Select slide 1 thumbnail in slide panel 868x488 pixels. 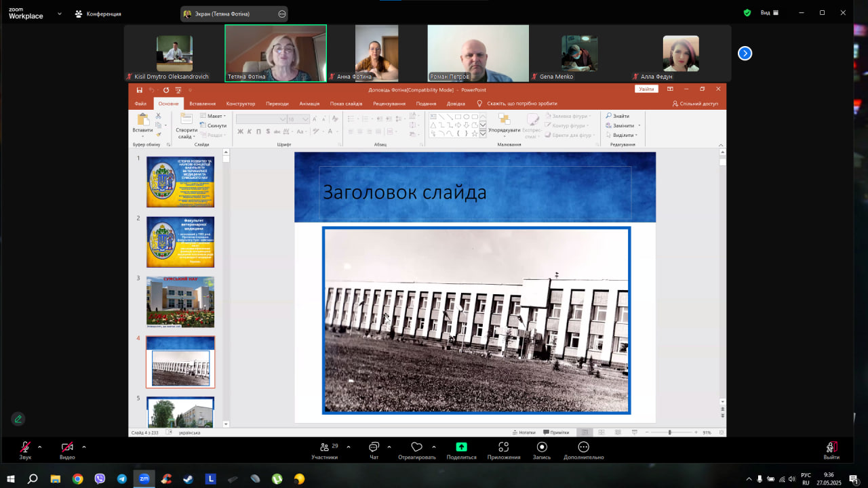180,182
